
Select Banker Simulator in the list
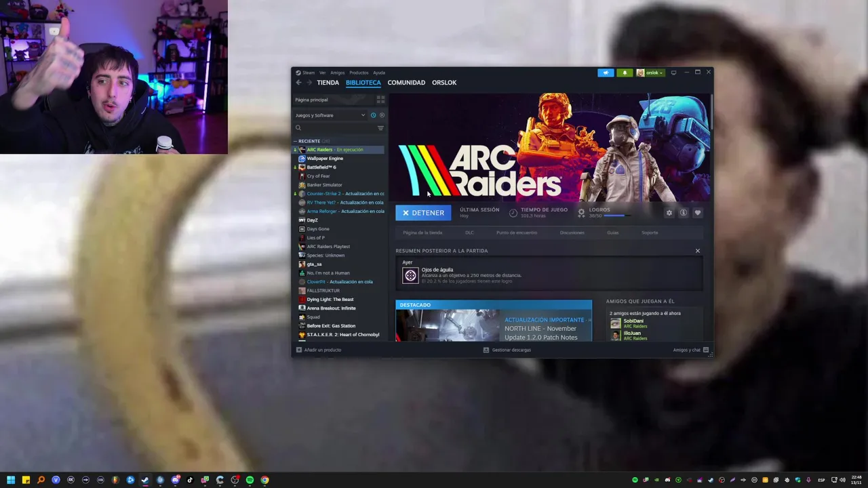(338, 185)
